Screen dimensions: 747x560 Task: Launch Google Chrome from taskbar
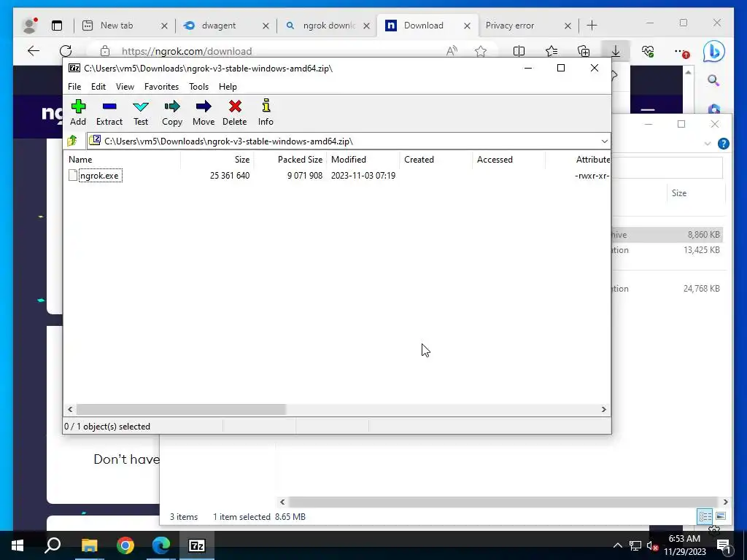click(x=125, y=545)
